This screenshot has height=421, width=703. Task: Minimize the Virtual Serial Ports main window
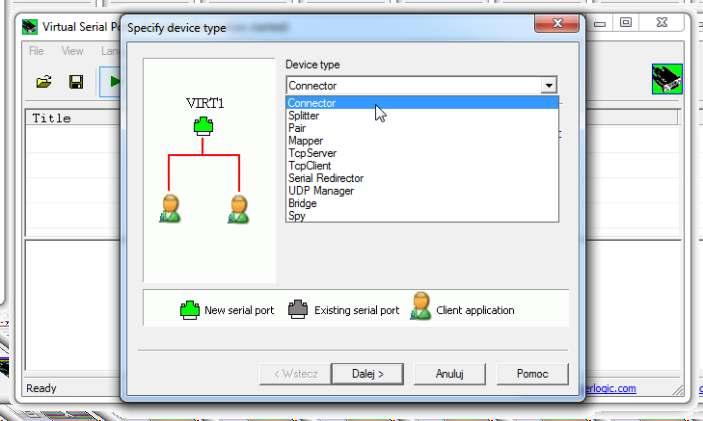600,23
